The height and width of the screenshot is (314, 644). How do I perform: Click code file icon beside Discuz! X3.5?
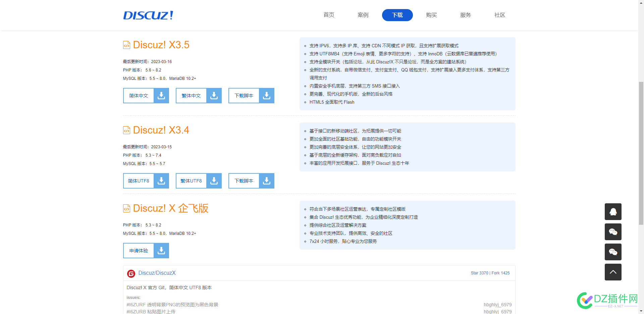(x=126, y=45)
